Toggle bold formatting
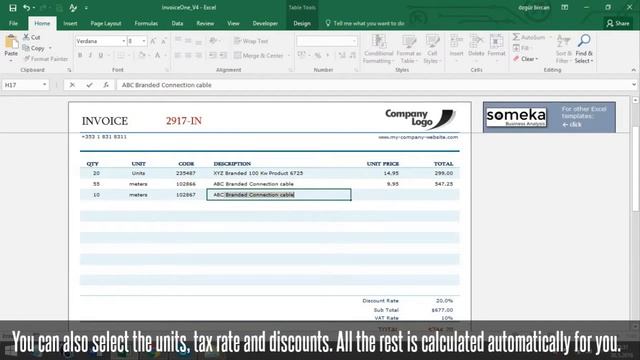 (80, 55)
